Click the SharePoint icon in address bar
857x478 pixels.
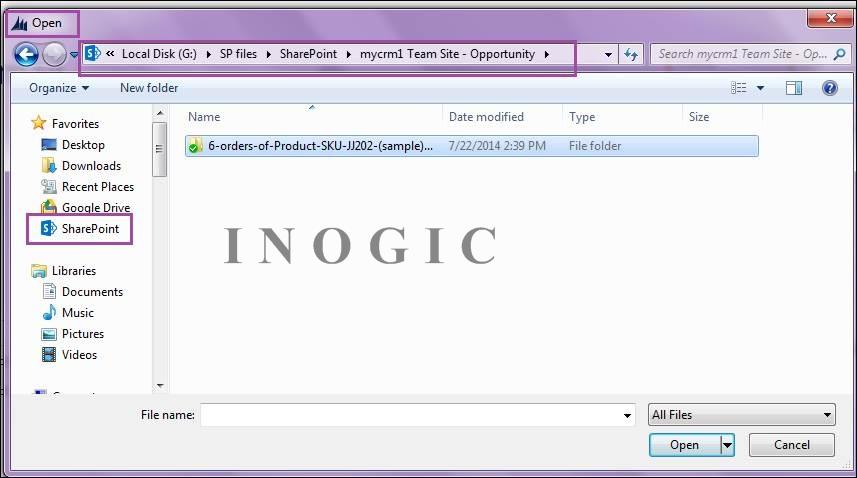click(x=93, y=54)
